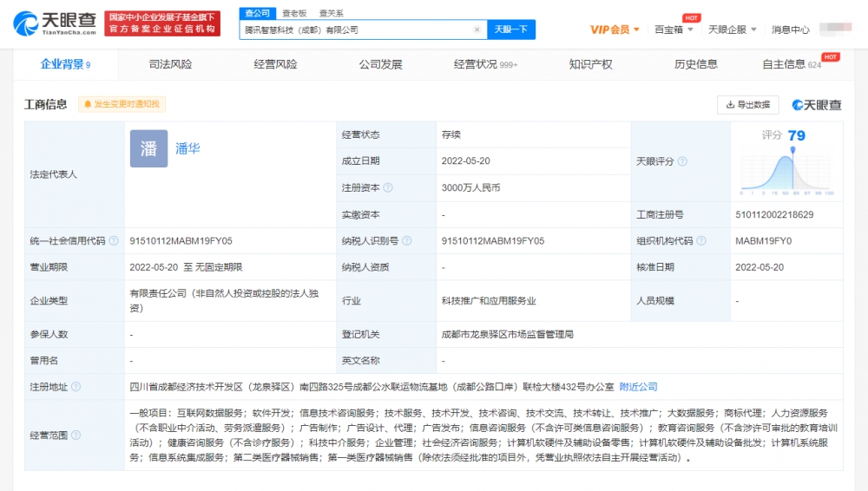Click the 天眼一下 search button
The height and width of the screenshot is (491, 868).
point(511,29)
